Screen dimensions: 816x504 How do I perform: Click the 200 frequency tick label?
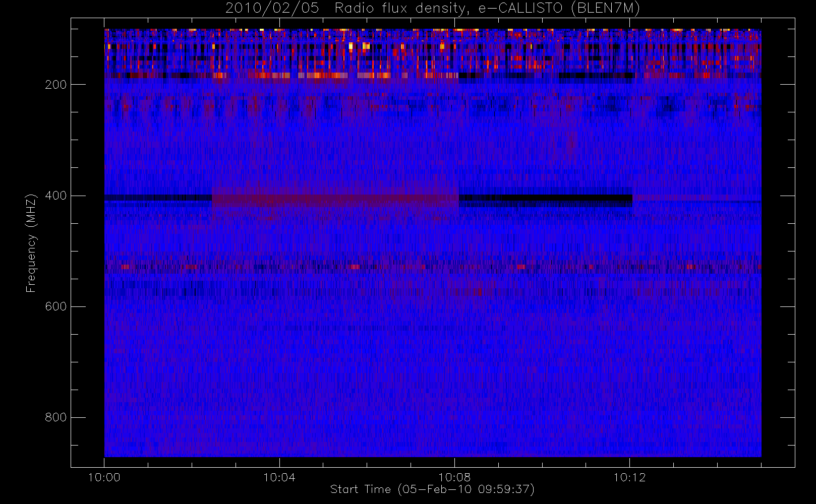pyautogui.click(x=55, y=85)
